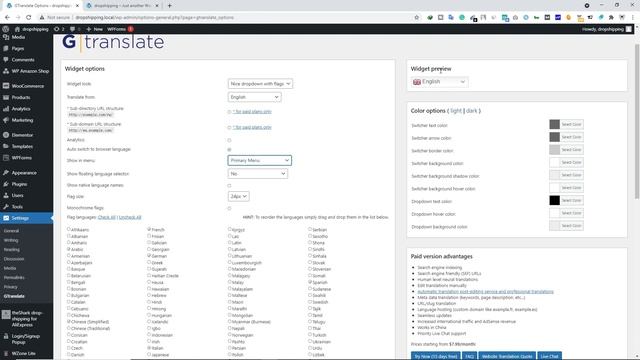640x360 pixels.
Task: Open the theShark dropshipping sidebar icon
Action: pos(6,314)
